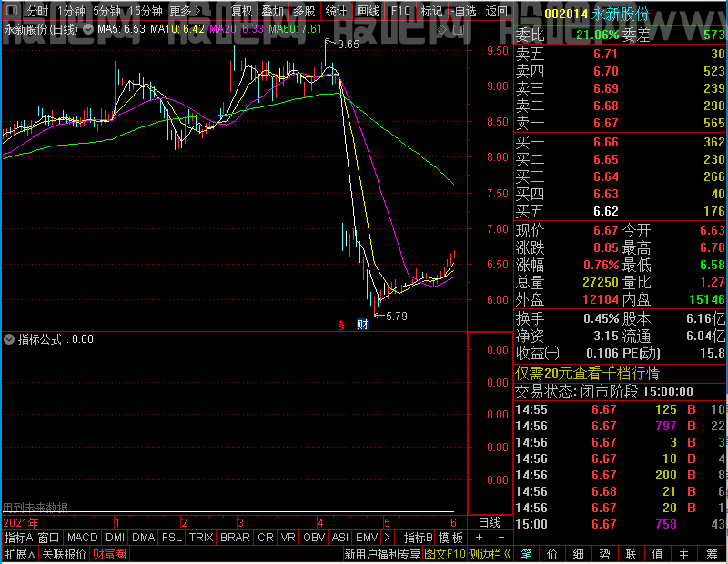Click 买一 bid price 6.66

tap(606, 142)
